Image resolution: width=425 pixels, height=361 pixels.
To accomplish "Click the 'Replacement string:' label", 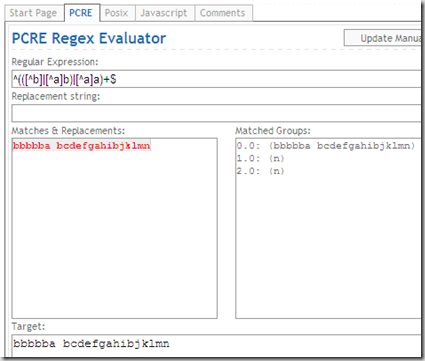I will coord(56,96).
